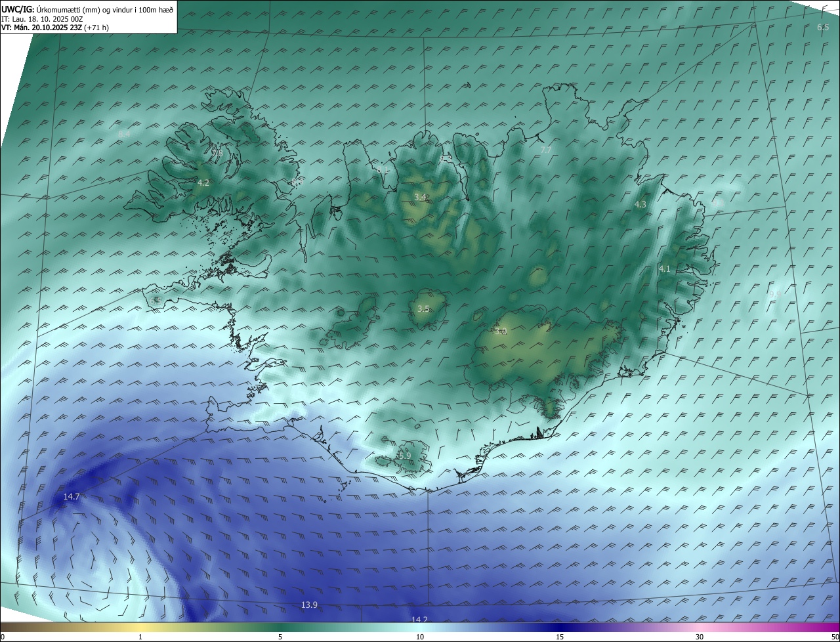Click the '5' tick on the color scale
The image size is (840, 642).
(280, 637)
